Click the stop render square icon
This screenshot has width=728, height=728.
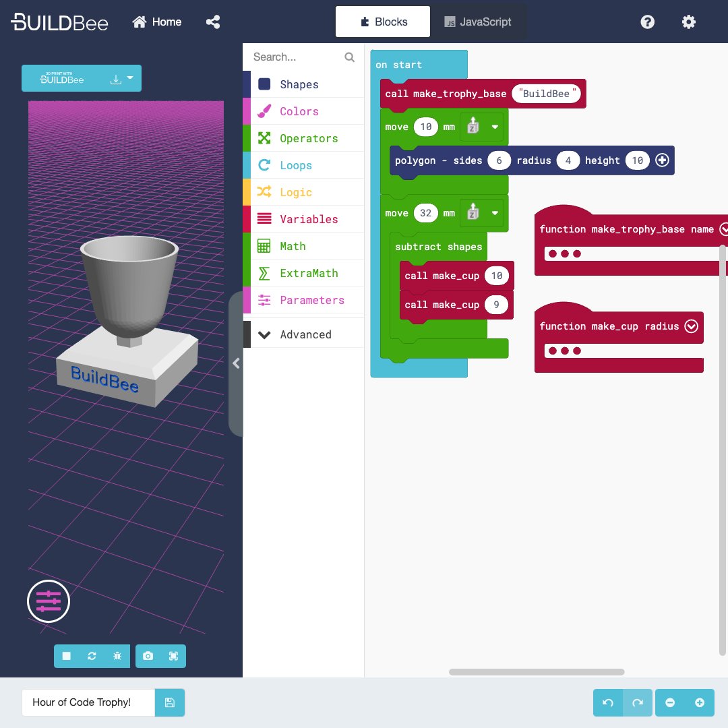pos(66,656)
